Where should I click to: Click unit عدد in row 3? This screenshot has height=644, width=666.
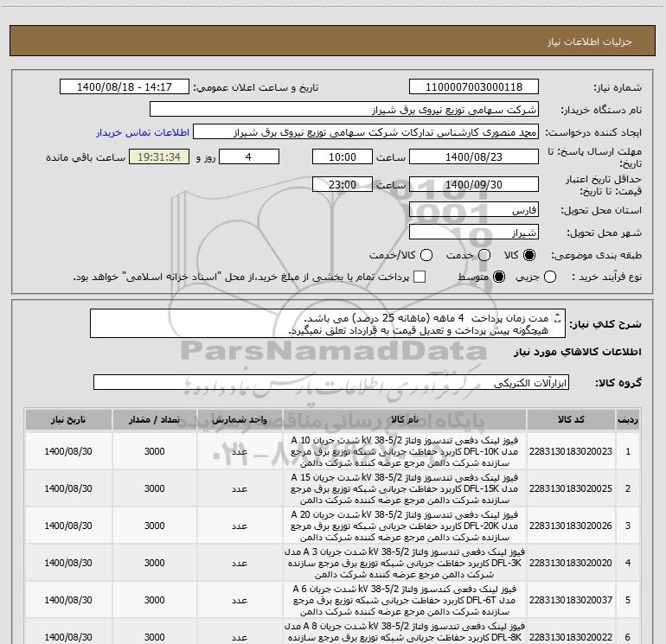click(240, 526)
